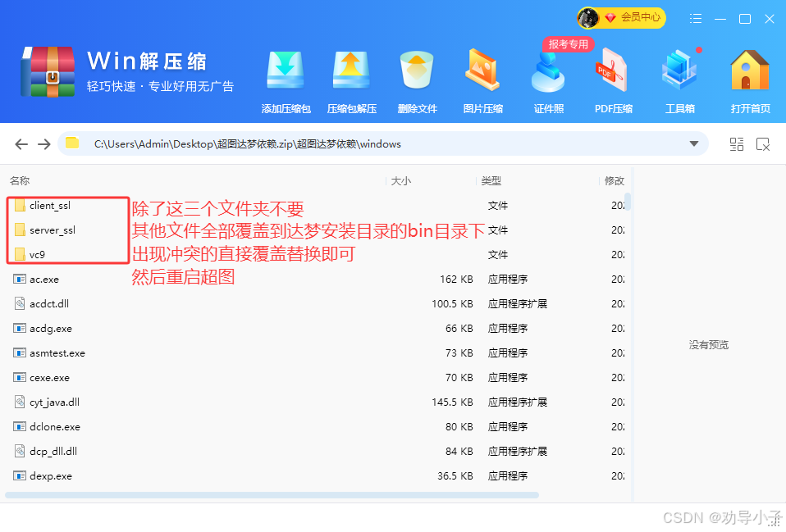Screen dimensions: 786x532
Task: Click the folder icon in the address bar
Action: point(72,143)
